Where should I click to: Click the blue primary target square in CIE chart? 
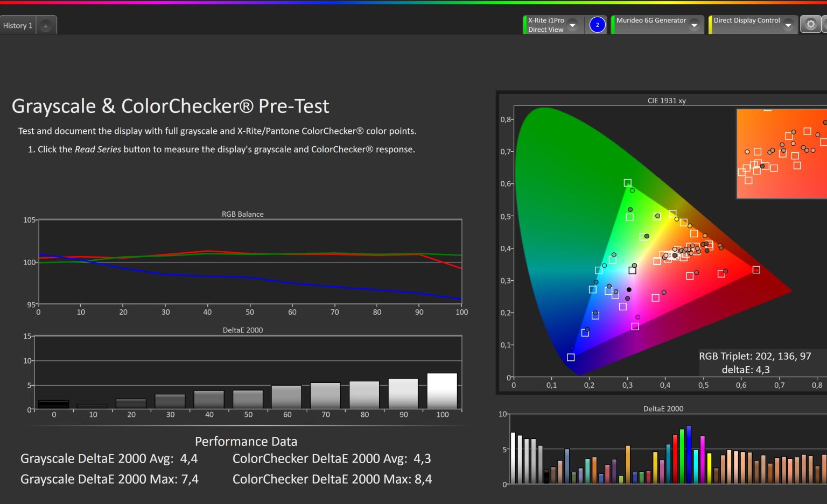pyautogui.click(x=571, y=357)
